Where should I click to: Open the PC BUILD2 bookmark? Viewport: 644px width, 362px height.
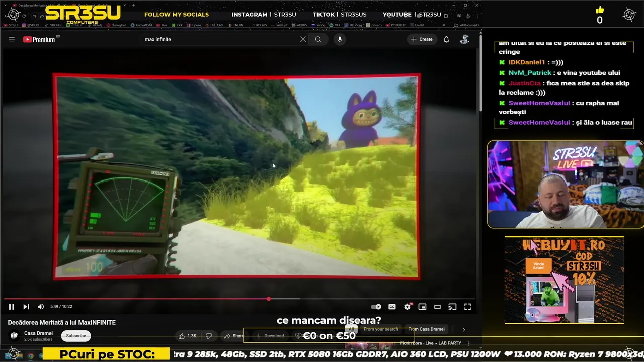point(395,25)
